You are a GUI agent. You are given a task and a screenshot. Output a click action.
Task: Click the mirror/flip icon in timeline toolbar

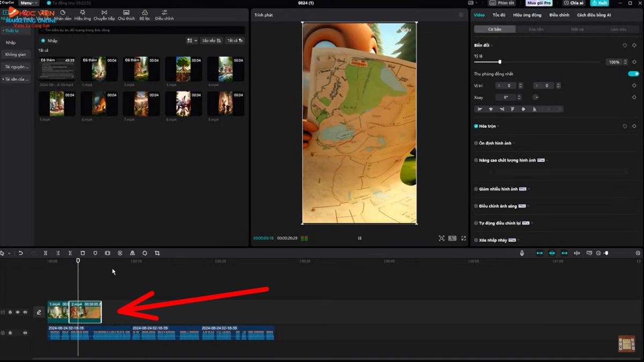[133, 253]
